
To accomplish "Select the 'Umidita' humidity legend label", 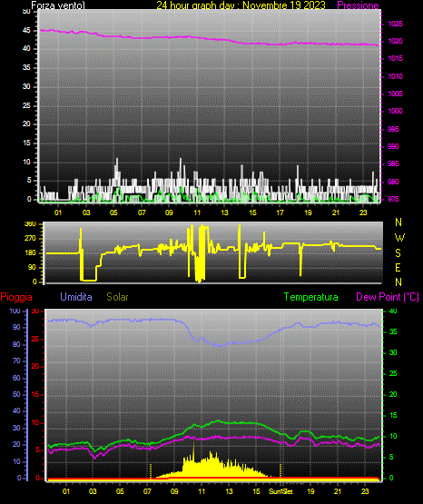I will click(76, 297).
